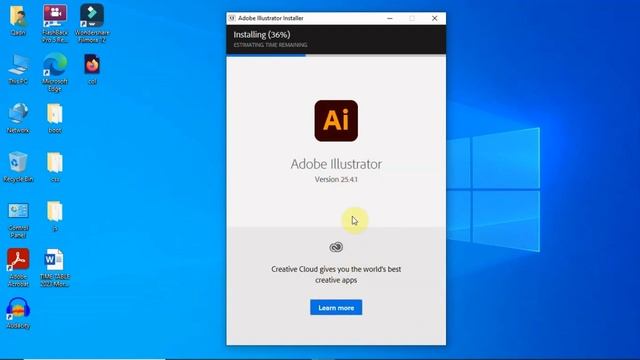Image resolution: width=640 pixels, height=360 pixels.
Task: Select the 'js' folder on the desktop
Action: (x=55, y=216)
